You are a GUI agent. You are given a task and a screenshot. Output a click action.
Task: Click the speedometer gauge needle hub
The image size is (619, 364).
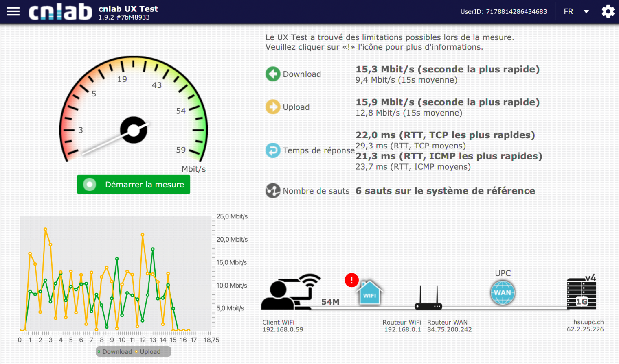pos(134,130)
